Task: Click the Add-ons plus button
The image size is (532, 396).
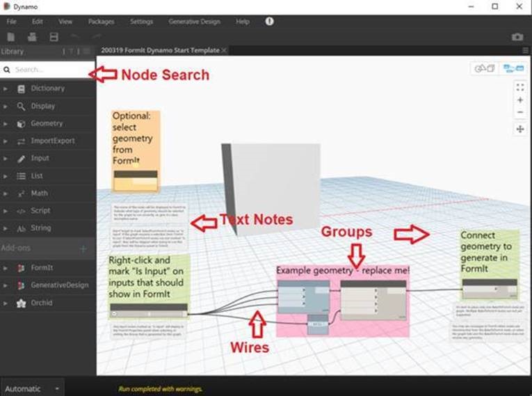Action: (x=83, y=249)
